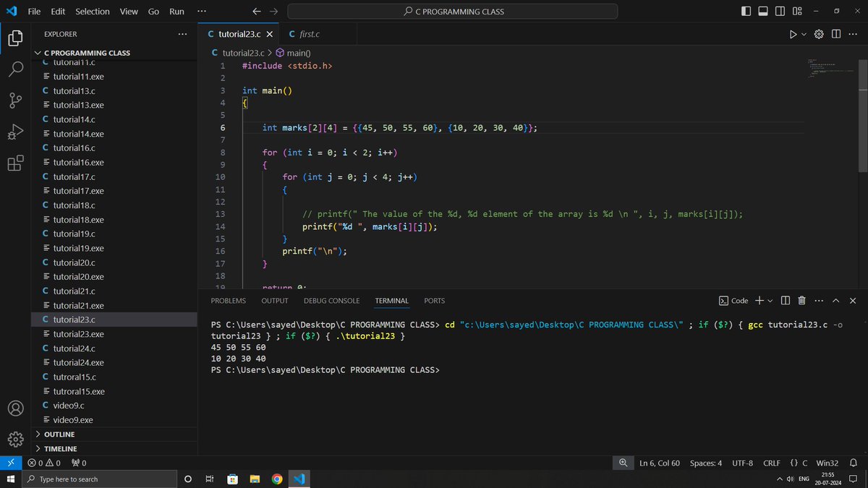Maximize the panel with the up chevron
868x488 pixels.
(835, 301)
